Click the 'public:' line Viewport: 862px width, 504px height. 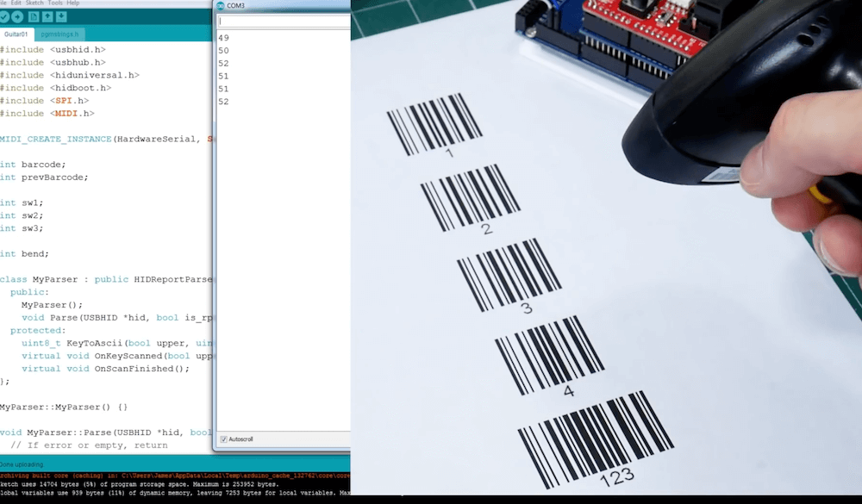click(x=29, y=292)
